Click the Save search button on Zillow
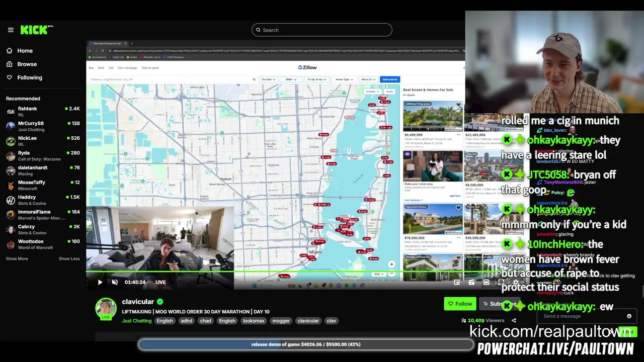 click(390, 79)
